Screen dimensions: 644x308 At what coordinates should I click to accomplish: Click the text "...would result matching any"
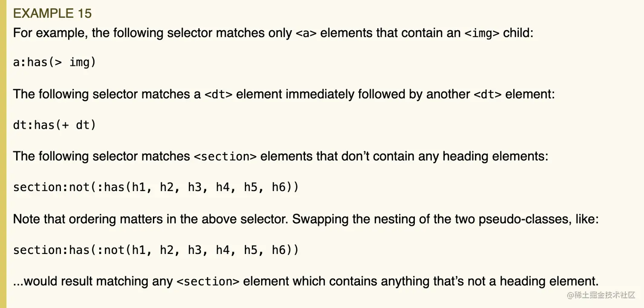pyautogui.click(x=93, y=282)
